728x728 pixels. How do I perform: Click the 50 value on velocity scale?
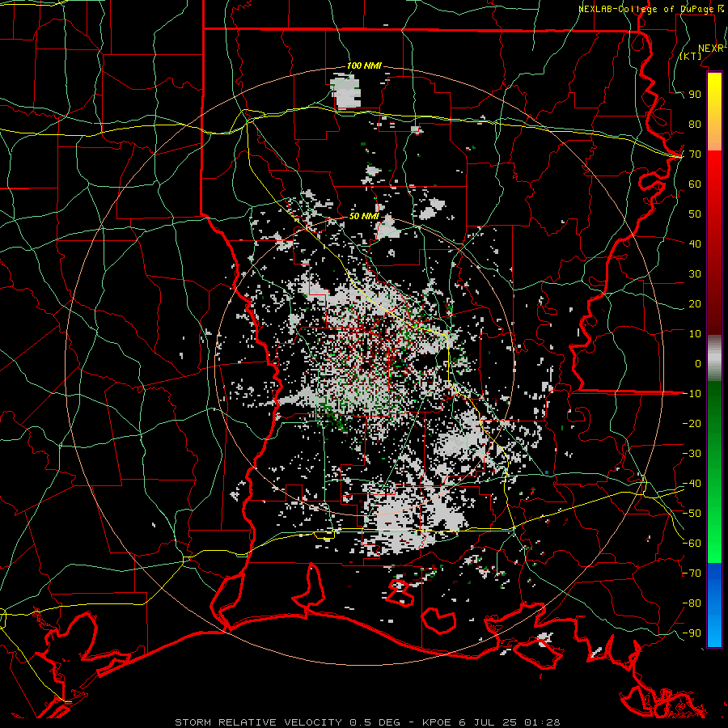tap(695, 214)
